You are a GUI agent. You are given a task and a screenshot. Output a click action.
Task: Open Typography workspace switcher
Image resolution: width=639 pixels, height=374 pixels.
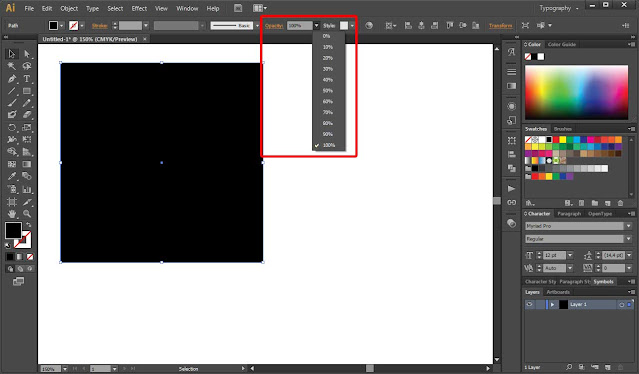click(558, 8)
